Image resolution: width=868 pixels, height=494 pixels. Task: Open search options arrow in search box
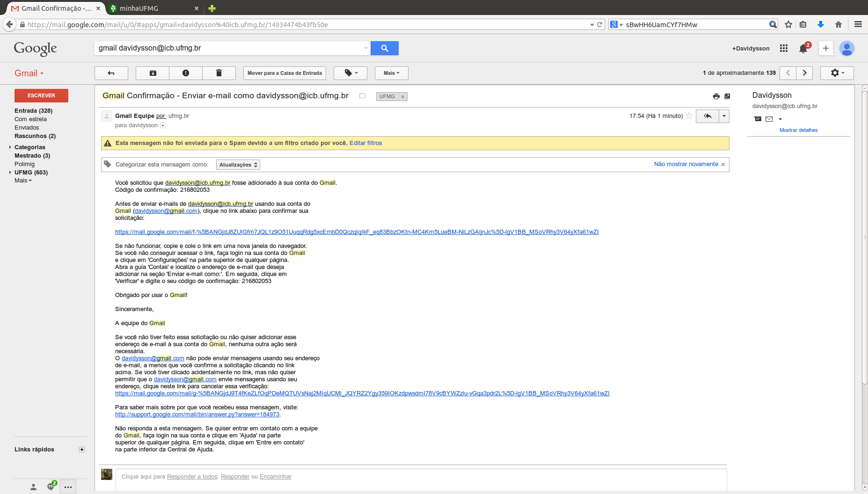point(366,48)
